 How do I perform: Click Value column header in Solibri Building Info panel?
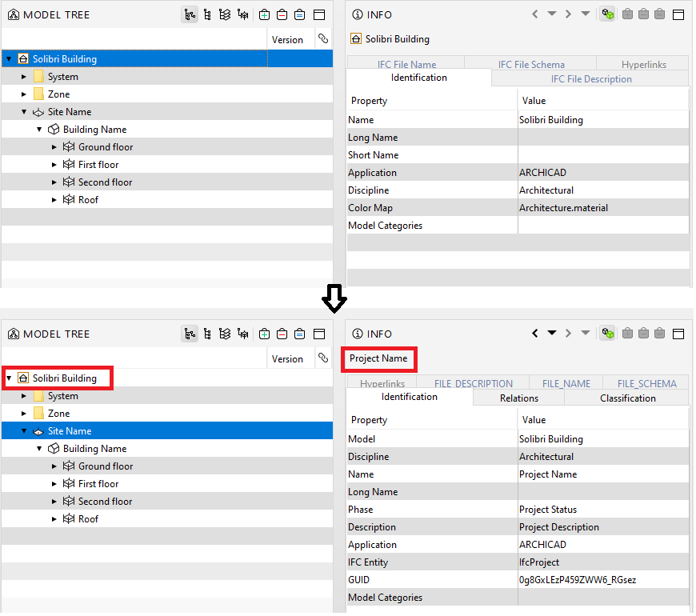click(x=603, y=101)
